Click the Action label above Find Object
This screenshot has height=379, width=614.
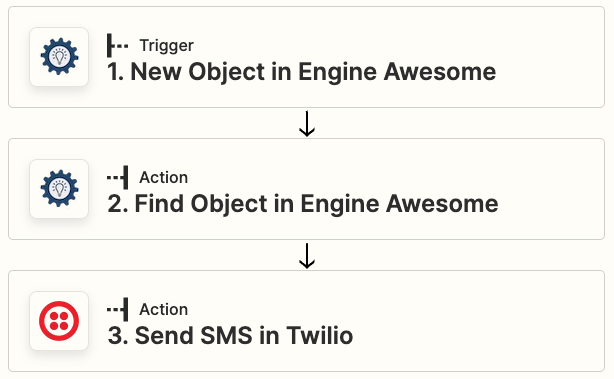click(164, 178)
